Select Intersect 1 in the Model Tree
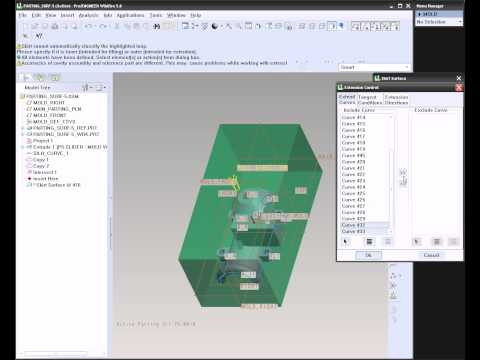This screenshot has width=480, height=360. 44,172
